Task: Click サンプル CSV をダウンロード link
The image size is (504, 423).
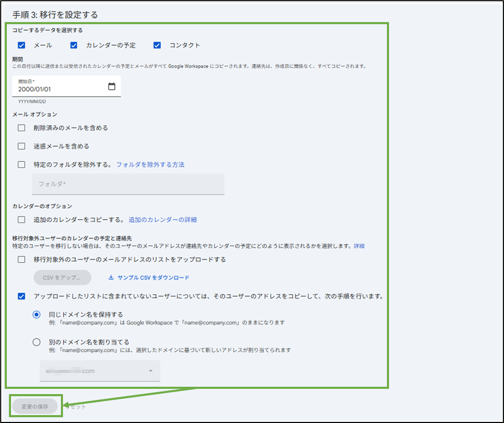Action: tap(153, 277)
